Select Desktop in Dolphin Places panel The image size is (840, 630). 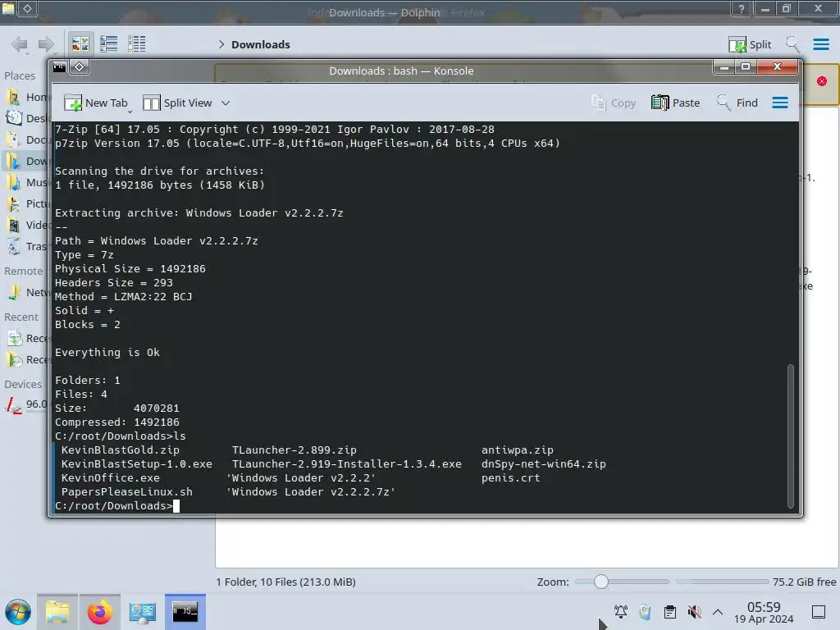pos(27,118)
